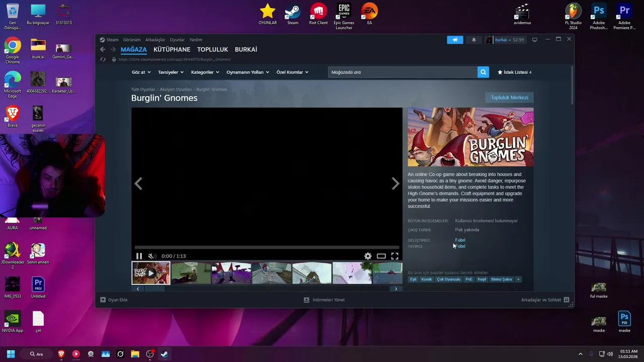Open the Arkadaşlar menu
644x362 pixels.
(155, 40)
